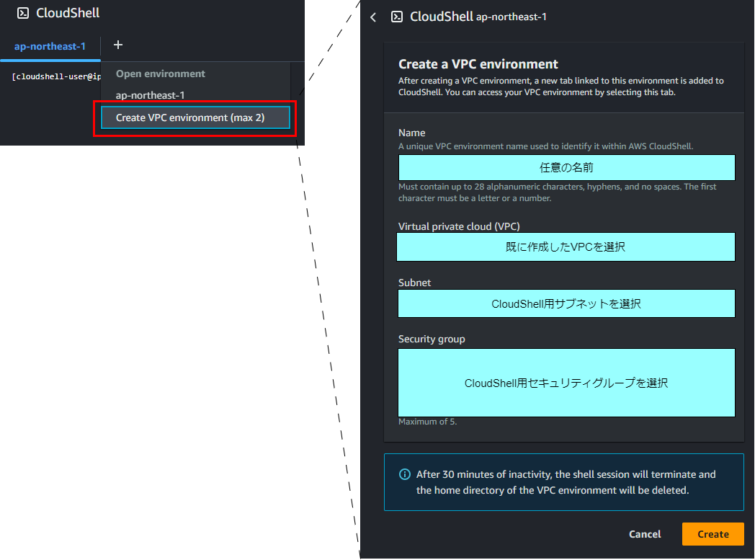Click the info icon in the inactivity notice
Screen dimensions: 755x560
click(404, 474)
